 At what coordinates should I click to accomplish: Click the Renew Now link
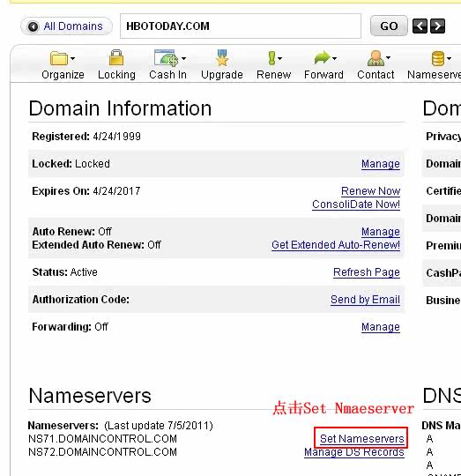(370, 191)
